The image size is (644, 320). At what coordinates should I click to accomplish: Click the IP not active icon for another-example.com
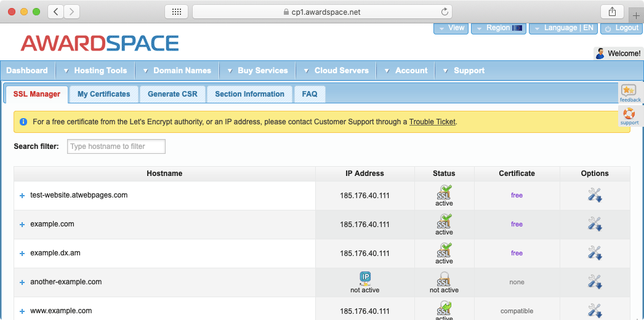click(365, 278)
